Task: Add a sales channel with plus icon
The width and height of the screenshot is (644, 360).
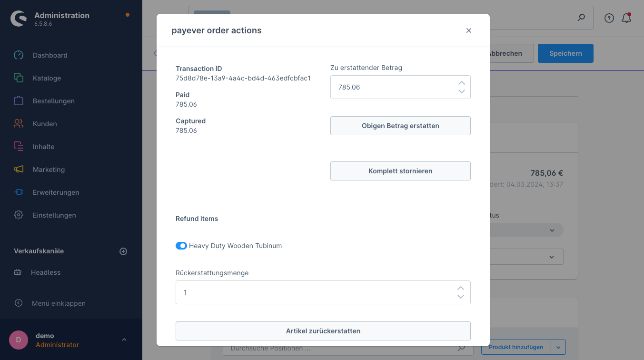Action: click(123, 251)
